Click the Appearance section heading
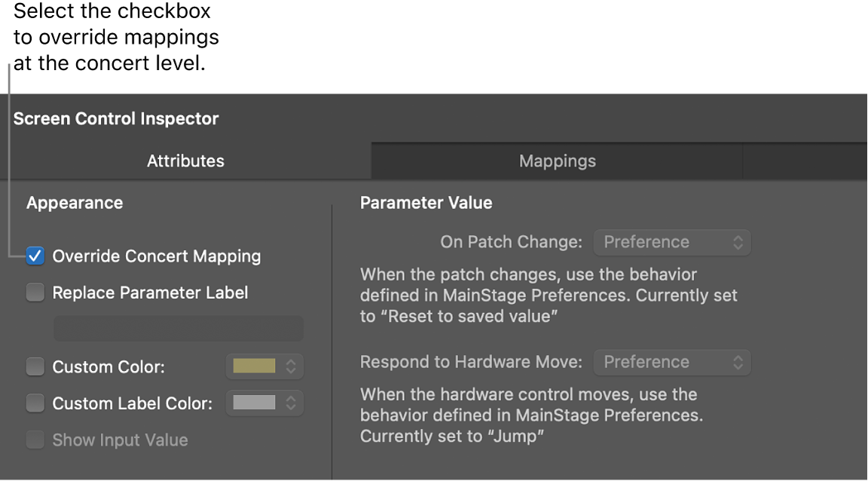This screenshot has width=868, height=481. click(x=75, y=203)
